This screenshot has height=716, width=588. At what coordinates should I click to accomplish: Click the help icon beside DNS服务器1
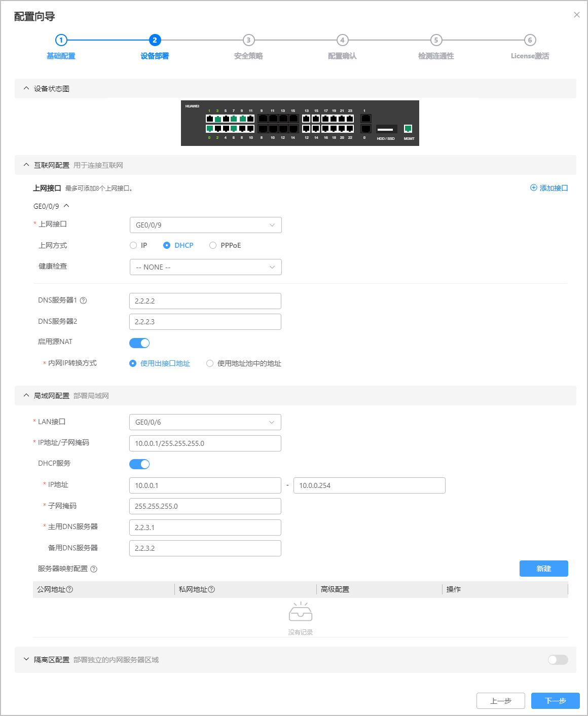(84, 300)
